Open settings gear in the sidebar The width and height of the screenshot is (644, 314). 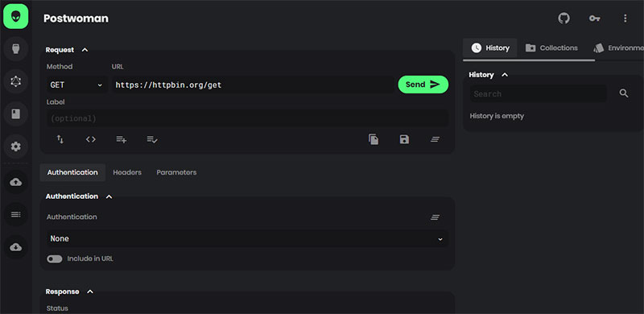pyautogui.click(x=16, y=147)
